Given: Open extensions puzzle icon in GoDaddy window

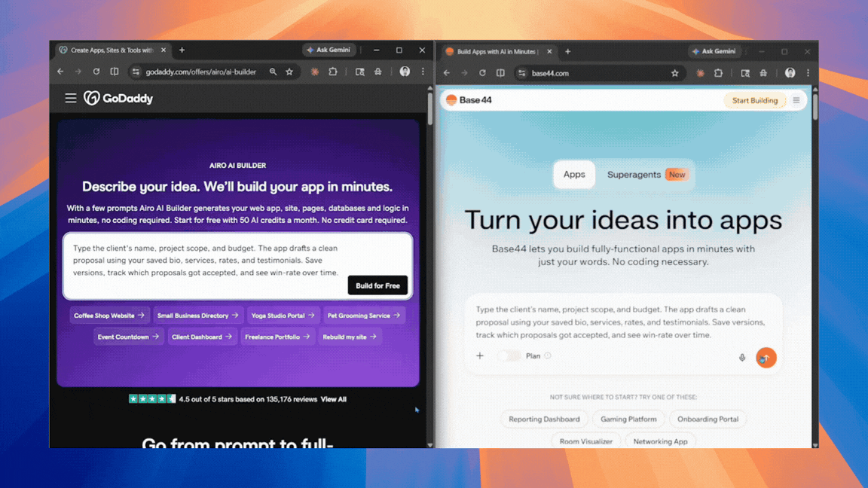Looking at the screenshot, I should click(x=333, y=72).
